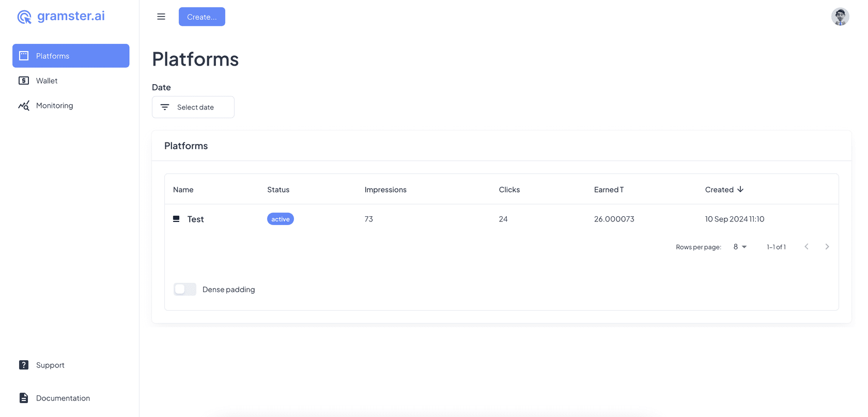The image size is (868, 417).
Task: Open the Test platform name link
Action: coord(195,219)
